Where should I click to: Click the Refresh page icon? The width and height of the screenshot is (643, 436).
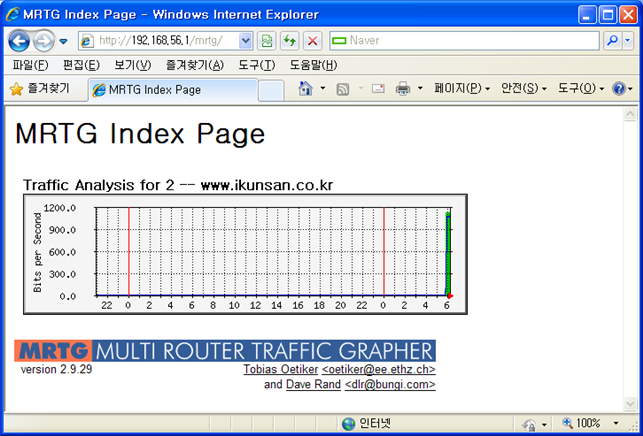click(289, 40)
